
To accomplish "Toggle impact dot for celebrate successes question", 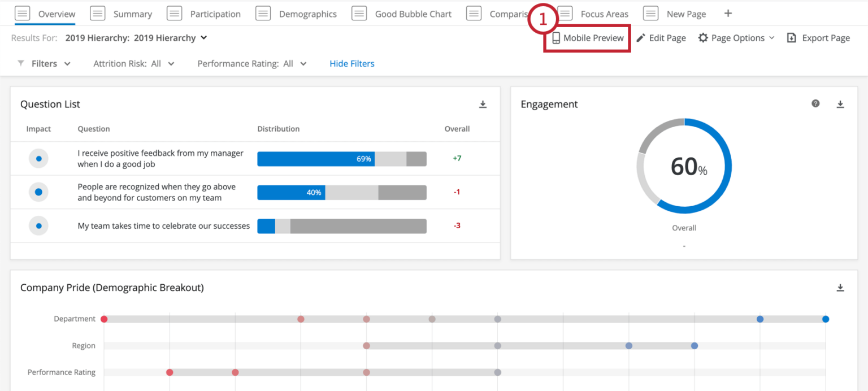I will (x=38, y=226).
